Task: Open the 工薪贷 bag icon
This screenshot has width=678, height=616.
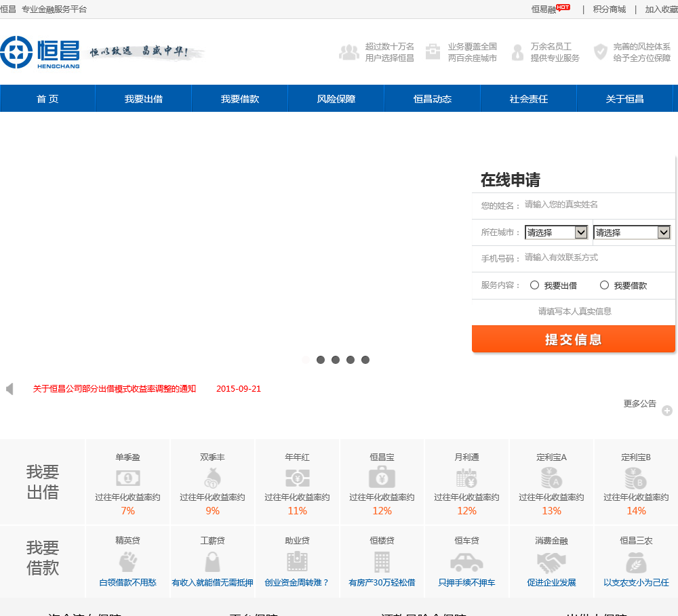Action: 212,562
